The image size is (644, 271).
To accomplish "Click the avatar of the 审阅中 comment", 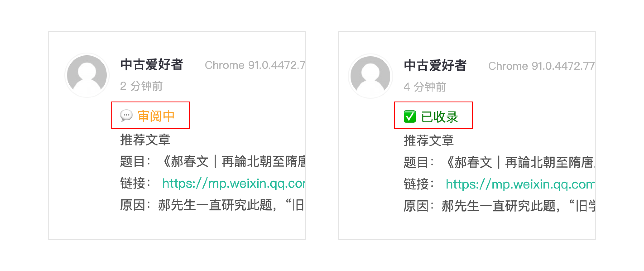I will pyautogui.click(x=87, y=75).
